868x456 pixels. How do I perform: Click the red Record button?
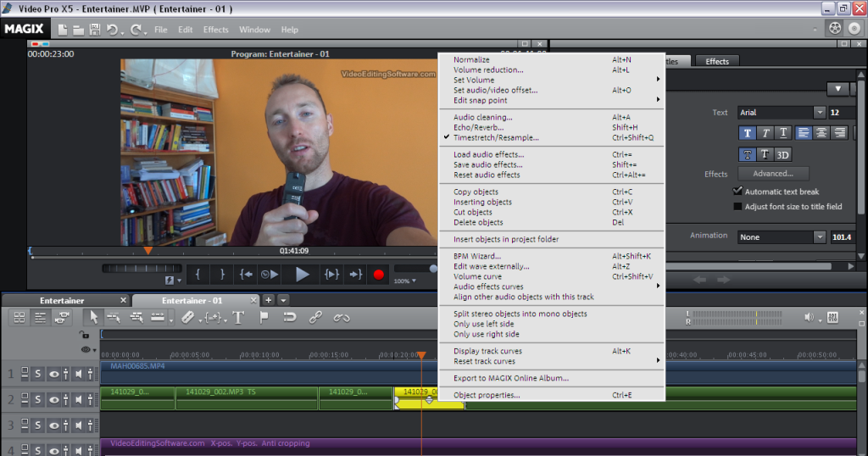coord(379,275)
